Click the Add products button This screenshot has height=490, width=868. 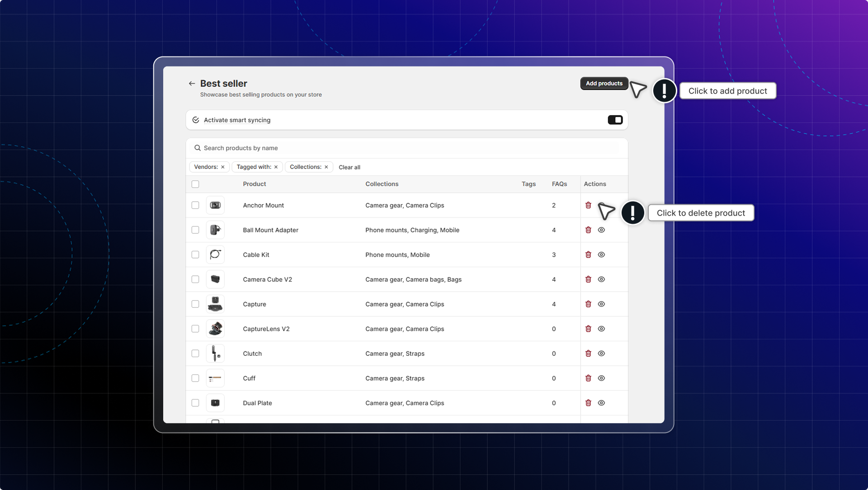[604, 84]
